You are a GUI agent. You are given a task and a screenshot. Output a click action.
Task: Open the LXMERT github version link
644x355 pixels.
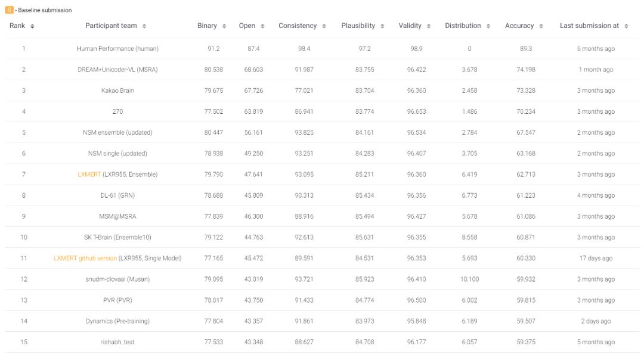pos(85,259)
